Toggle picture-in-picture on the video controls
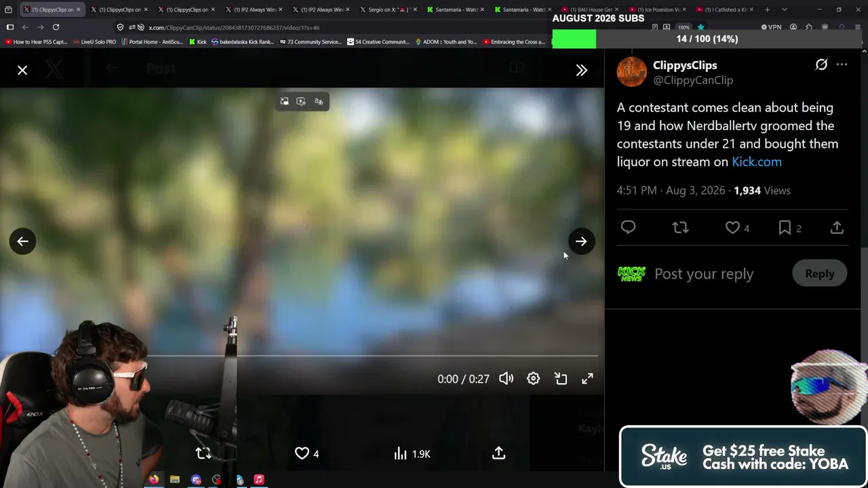This screenshot has height=488, width=868. (561, 379)
